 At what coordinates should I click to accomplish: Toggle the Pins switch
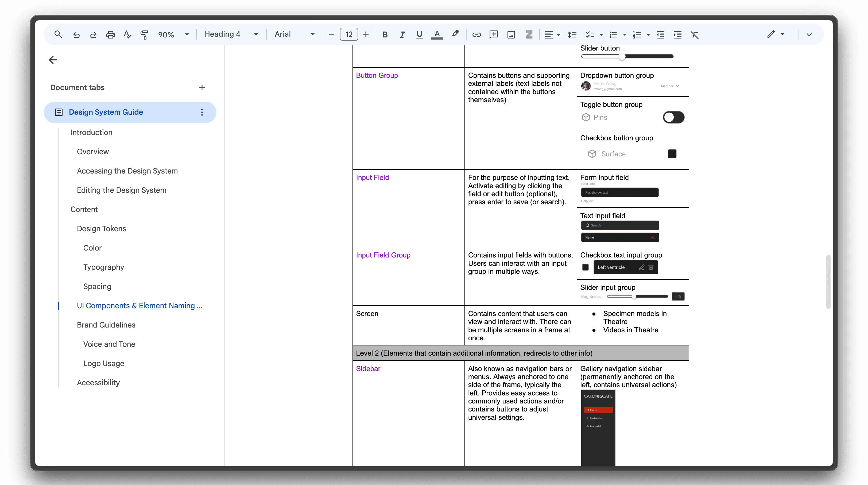[x=673, y=117]
